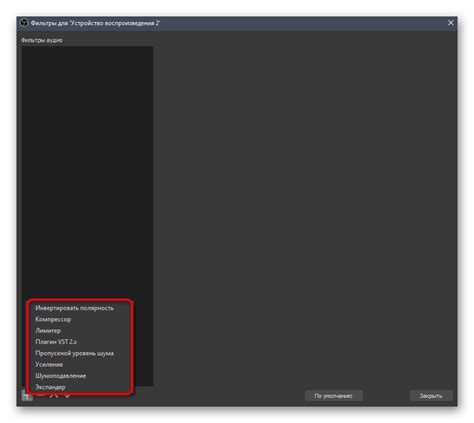Click inside the empty audio filters list
The height and width of the screenshot is (423, 474).
point(87,167)
